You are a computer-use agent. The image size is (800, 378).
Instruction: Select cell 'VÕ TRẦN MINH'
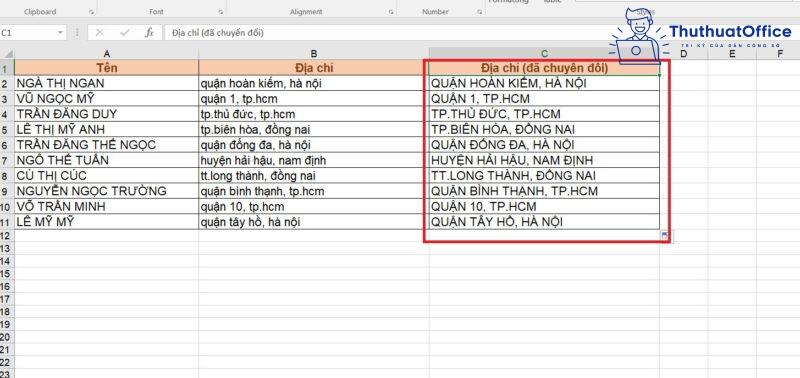point(107,207)
